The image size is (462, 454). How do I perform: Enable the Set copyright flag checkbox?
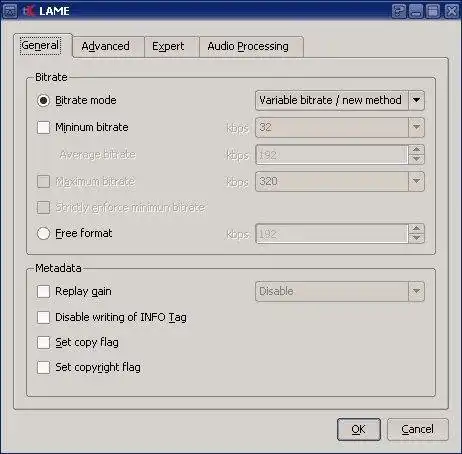[43, 367]
